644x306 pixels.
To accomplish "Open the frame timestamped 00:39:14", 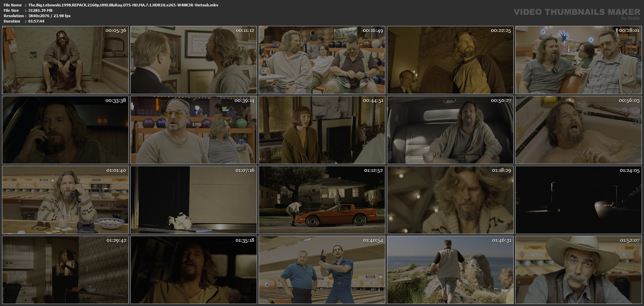I will click(x=194, y=130).
